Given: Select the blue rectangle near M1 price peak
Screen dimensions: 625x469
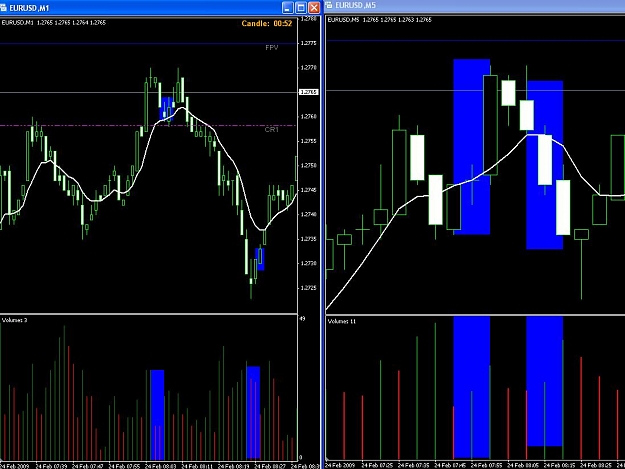Looking at the screenshot, I should [x=167, y=108].
